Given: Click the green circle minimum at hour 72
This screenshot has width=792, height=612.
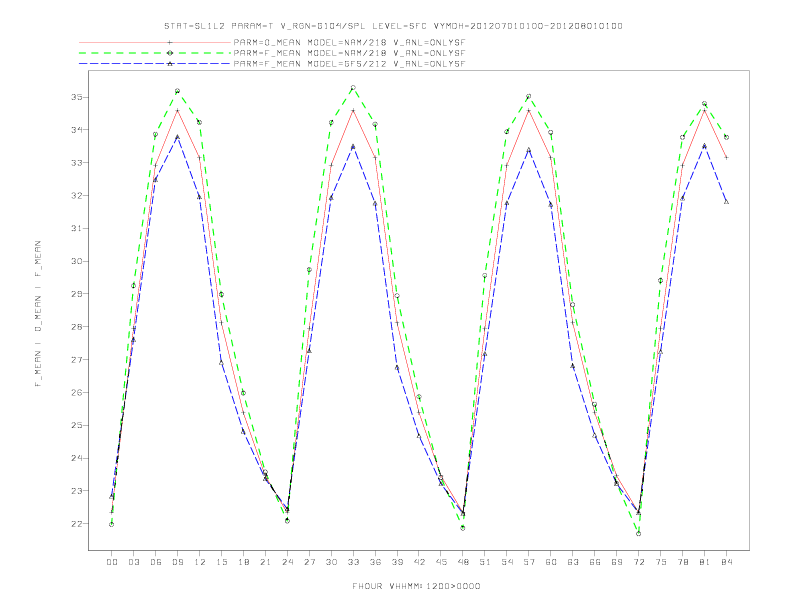Looking at the screenshot, I should tap(638, 533).
